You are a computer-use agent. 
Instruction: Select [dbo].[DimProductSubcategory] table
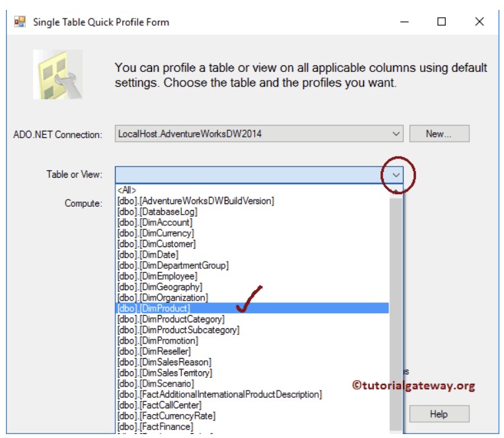[252, 330]
